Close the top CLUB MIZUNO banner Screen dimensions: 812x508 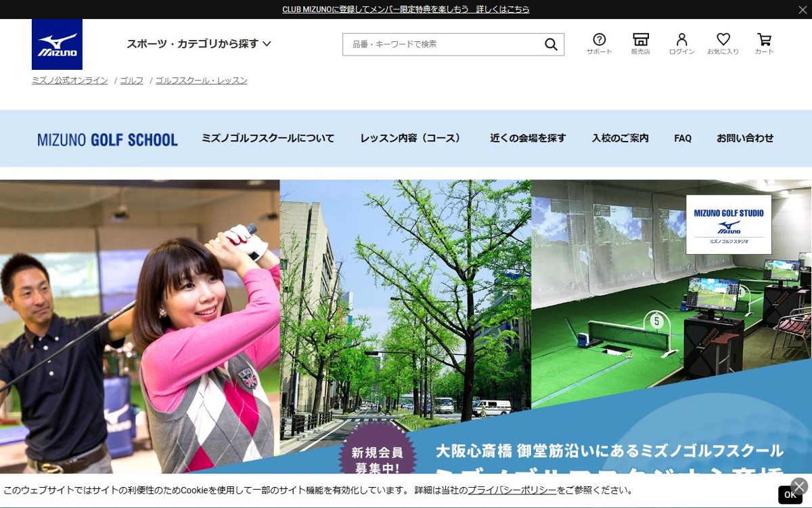(x=803, y=9)
